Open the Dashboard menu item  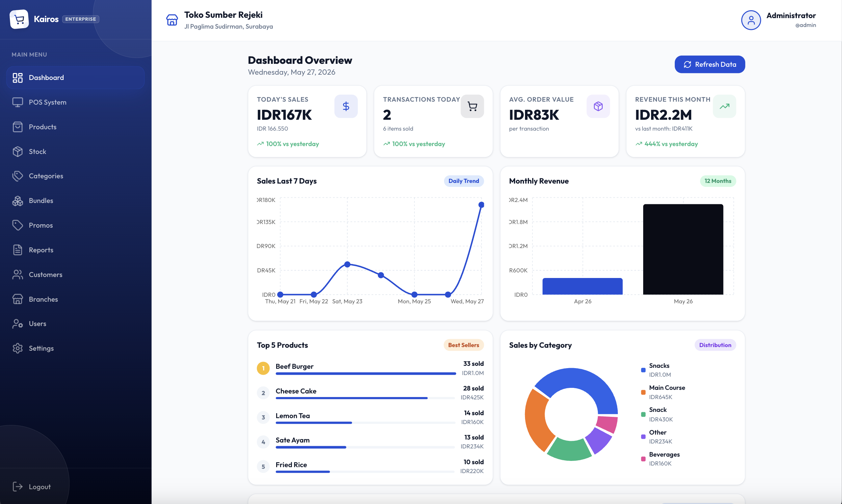[75, 78]
